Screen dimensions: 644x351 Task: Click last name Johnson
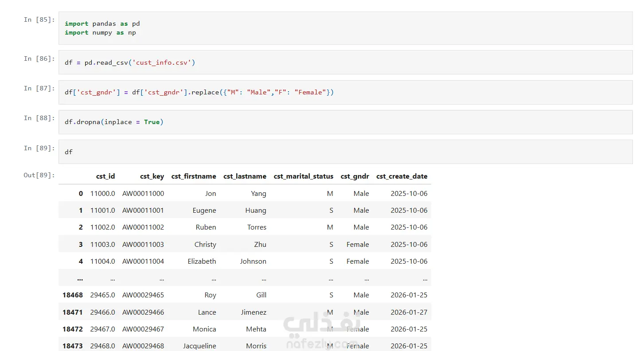(x=253, y=261)
